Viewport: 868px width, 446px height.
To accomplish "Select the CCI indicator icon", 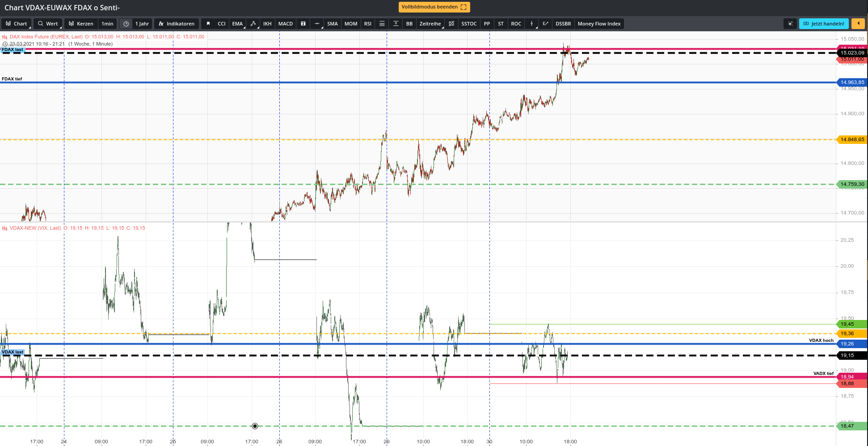I will pyautogui.click(x=221, y=24).
